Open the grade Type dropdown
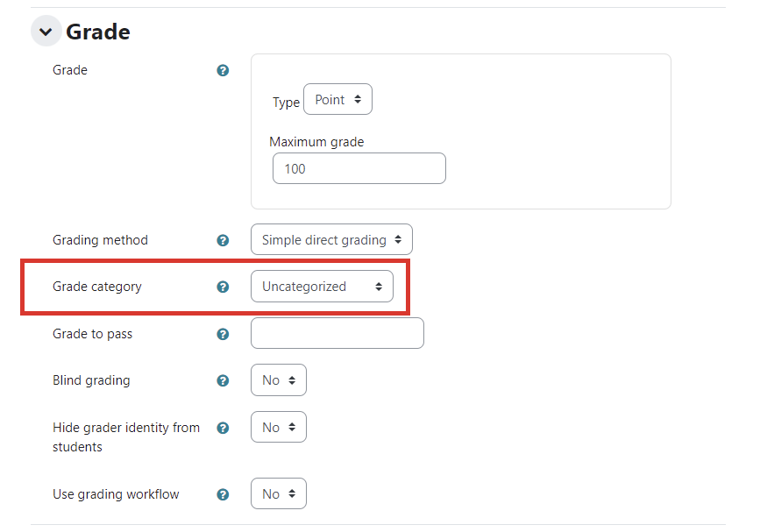The height and width of the screenshot is (532, 760). coord(337,100)
